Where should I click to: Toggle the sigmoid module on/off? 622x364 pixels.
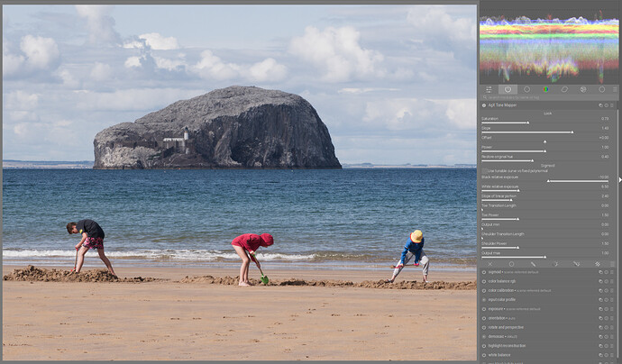tap(483, 272)
